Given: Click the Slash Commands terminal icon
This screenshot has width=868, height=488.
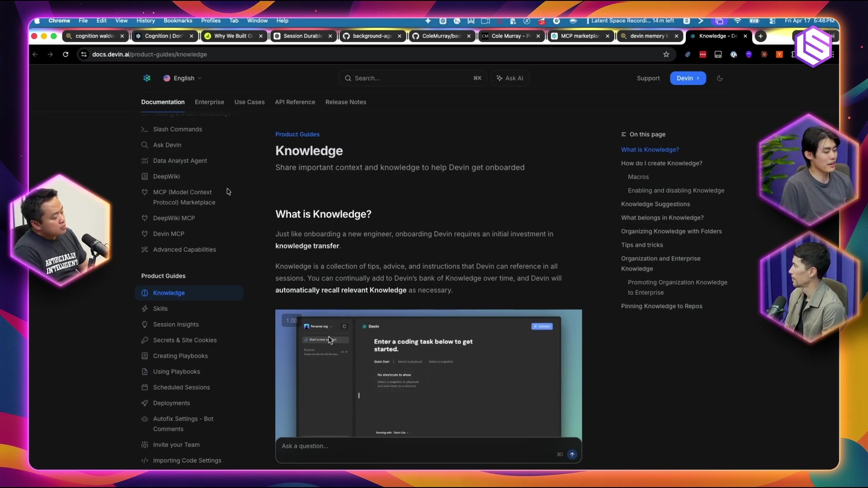Looking at the screenshot, I should pyautogui.click(x=145, y=129).
